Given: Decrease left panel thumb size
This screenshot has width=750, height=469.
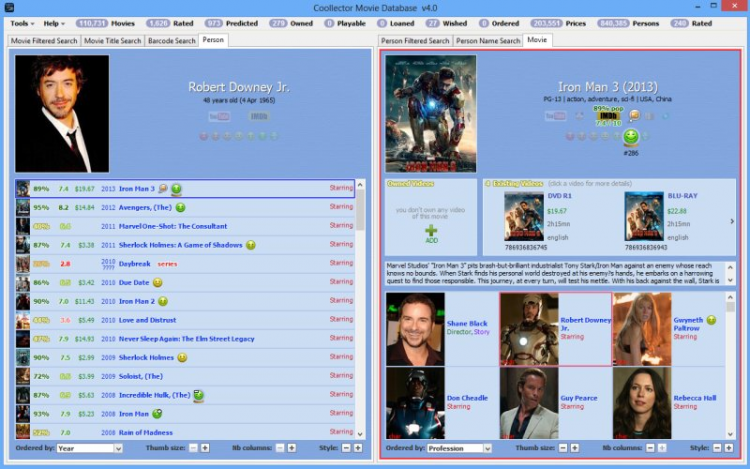Looking at the screenshot, I should coord(193,448).
